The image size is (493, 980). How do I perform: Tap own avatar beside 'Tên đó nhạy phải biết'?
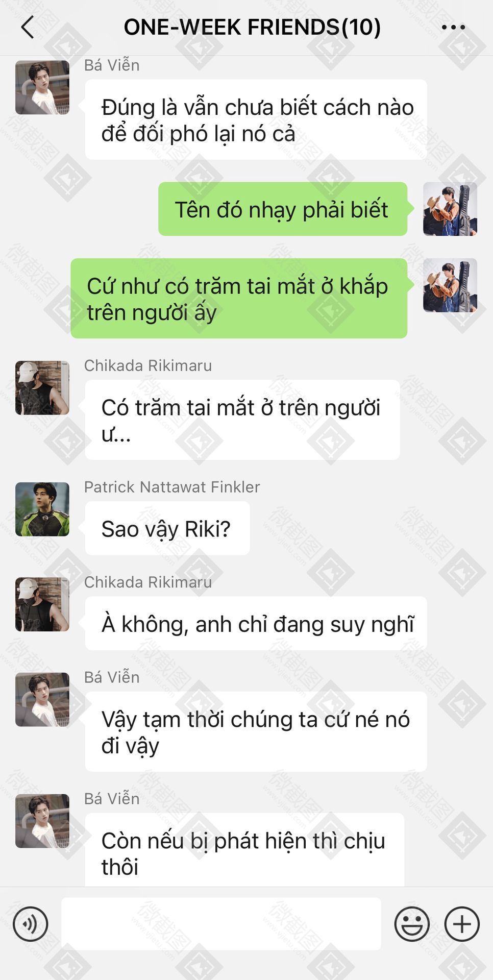[x=450, y=209]
